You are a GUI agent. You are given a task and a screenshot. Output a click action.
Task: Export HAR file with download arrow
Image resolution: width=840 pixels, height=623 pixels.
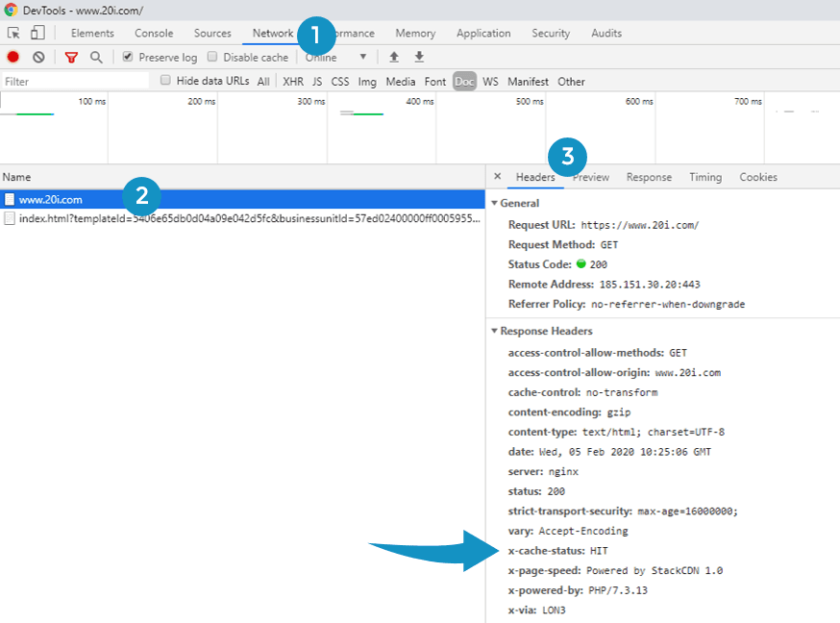pyautogui.click(x=419, y=57)
